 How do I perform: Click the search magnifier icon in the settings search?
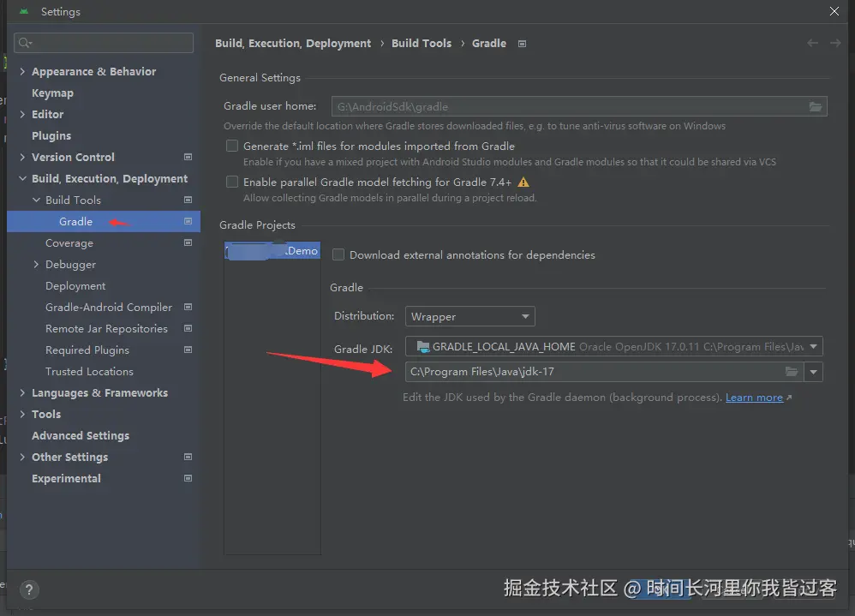pos(25,43)
